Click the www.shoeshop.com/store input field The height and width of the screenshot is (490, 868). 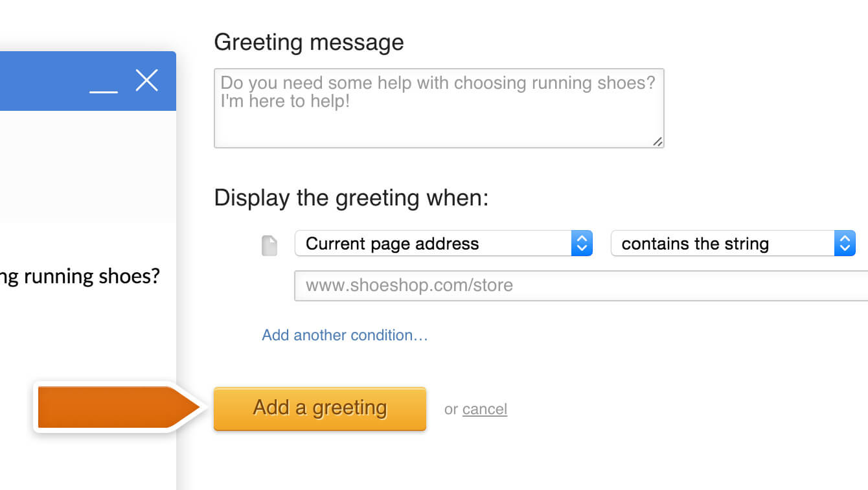pyautogui.click(x=581, y=286)
